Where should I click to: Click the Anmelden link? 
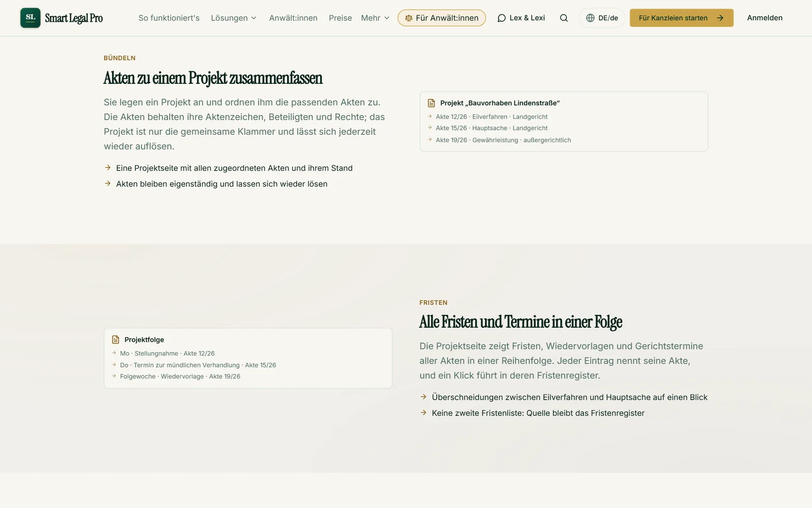pyautogui.click(x=765, y=18)
